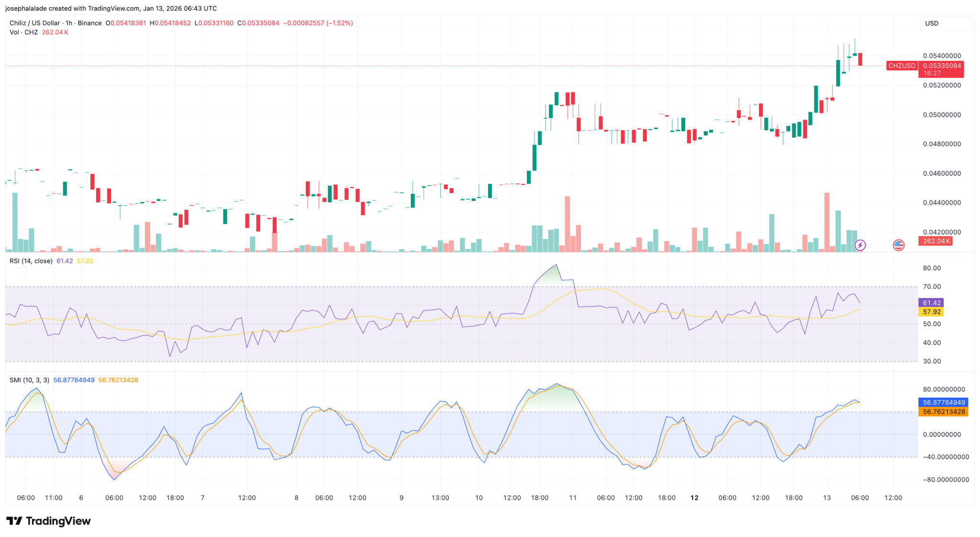Click the Vol · CHZ indicator legend
The height and width of the screenshot is (537, 980).
[x=23, y=33]
